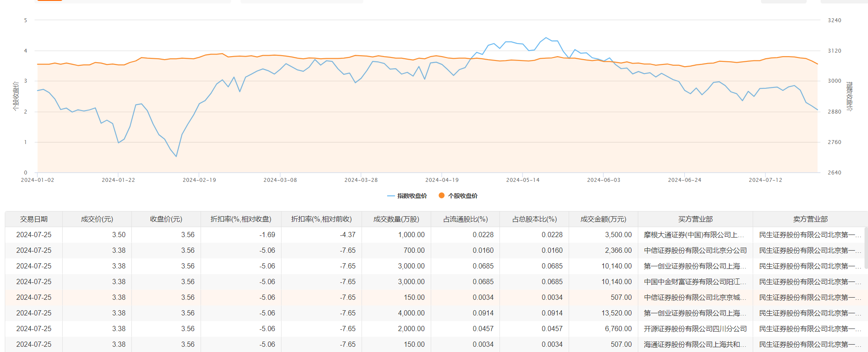Toggle the 指数收盘价 legend series
868x352 pixels.
(x=407, y=196)
